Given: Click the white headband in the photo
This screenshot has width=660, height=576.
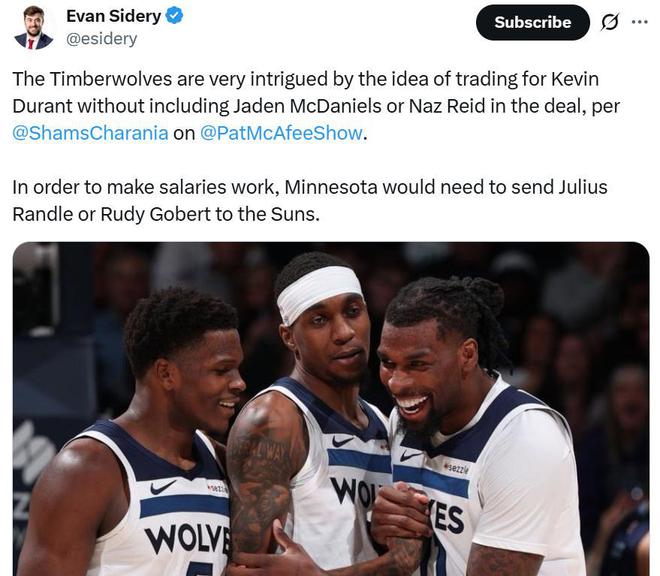Looking at the screenshot, I should tap(319, 293).
